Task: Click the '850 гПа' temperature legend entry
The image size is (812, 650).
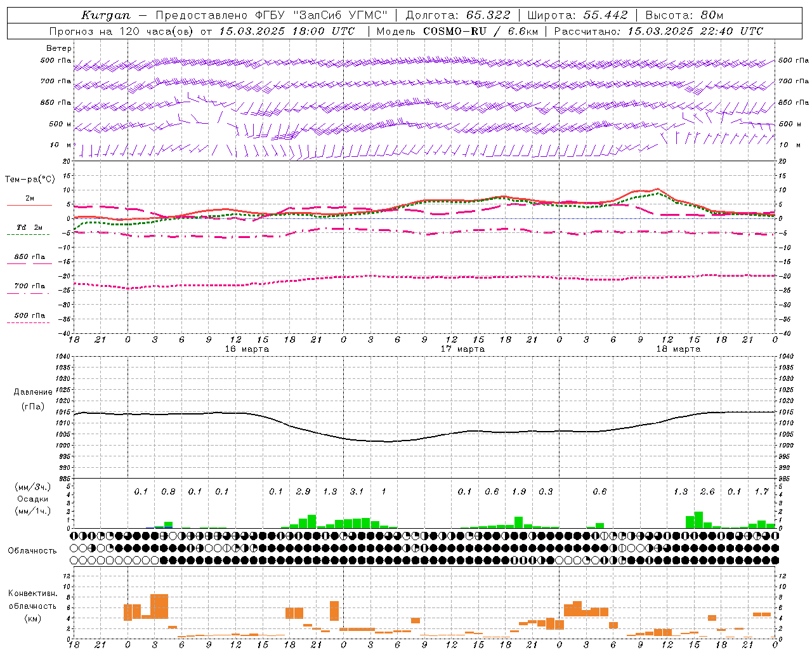Action: click(29, 257)
